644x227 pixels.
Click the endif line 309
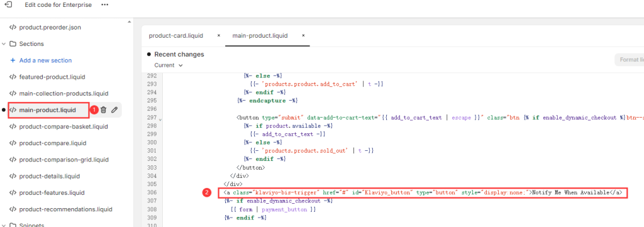(x=245, y=218)
